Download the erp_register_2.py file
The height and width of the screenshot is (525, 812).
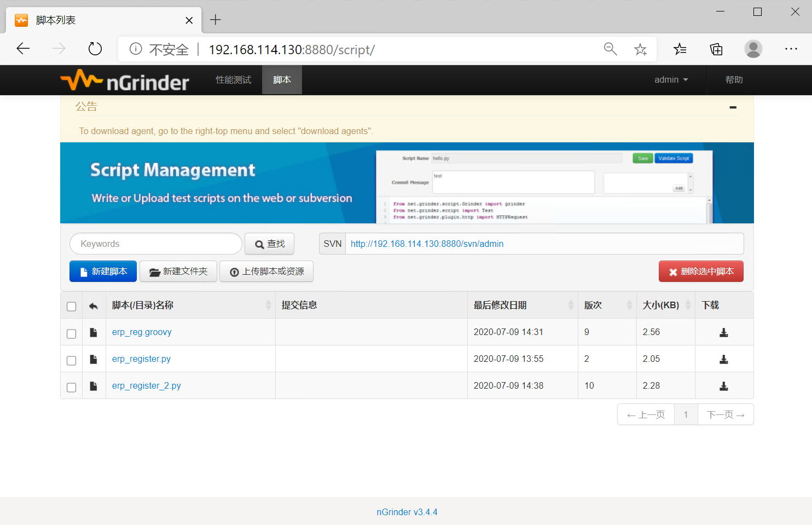click(723, 386)
